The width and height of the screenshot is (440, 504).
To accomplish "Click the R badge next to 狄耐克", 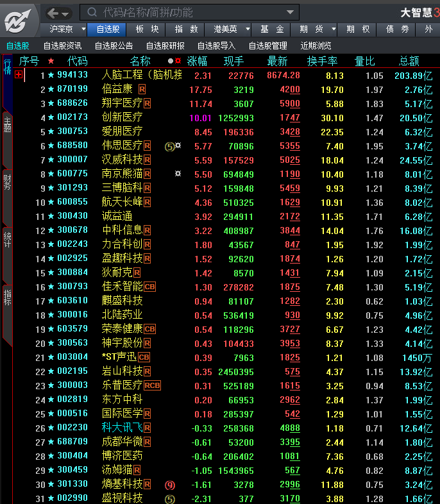I will (137, 273).
